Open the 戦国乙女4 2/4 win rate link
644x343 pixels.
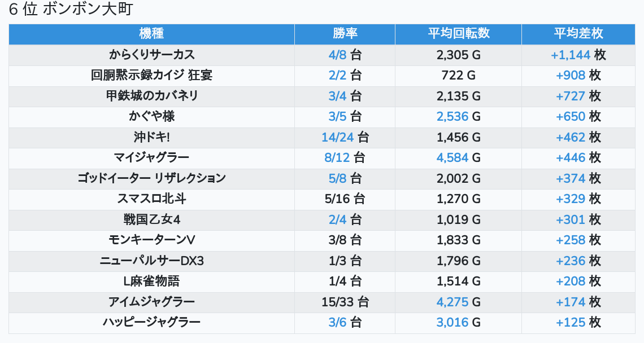[337, 219]
